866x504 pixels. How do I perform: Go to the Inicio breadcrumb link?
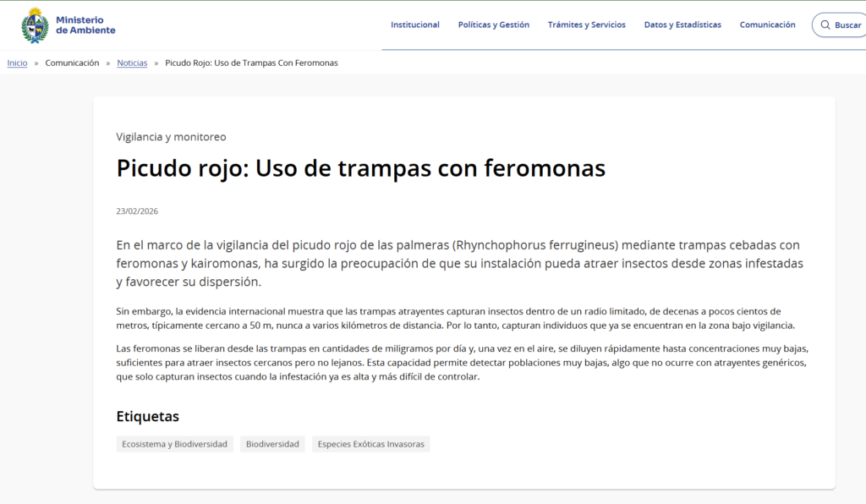click(17, 63)
